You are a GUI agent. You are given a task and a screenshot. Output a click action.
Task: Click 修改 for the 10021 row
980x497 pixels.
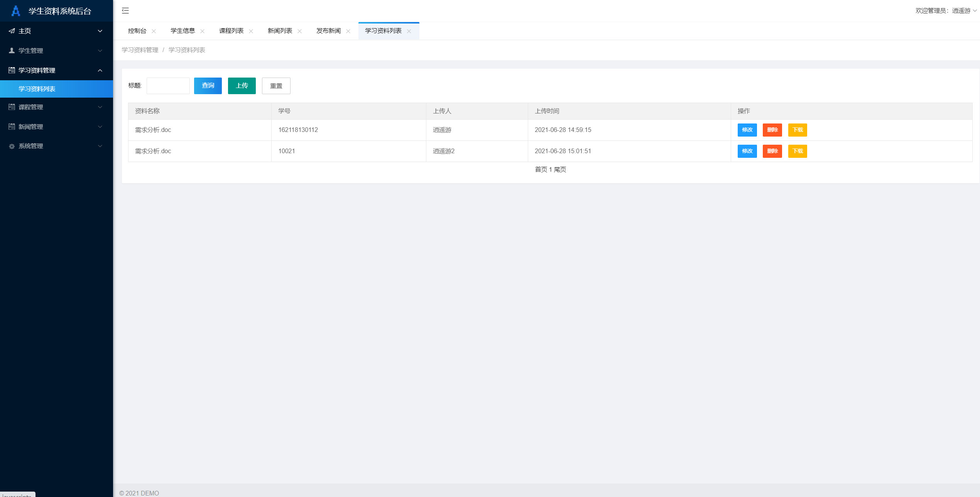[x=747, y=151]
